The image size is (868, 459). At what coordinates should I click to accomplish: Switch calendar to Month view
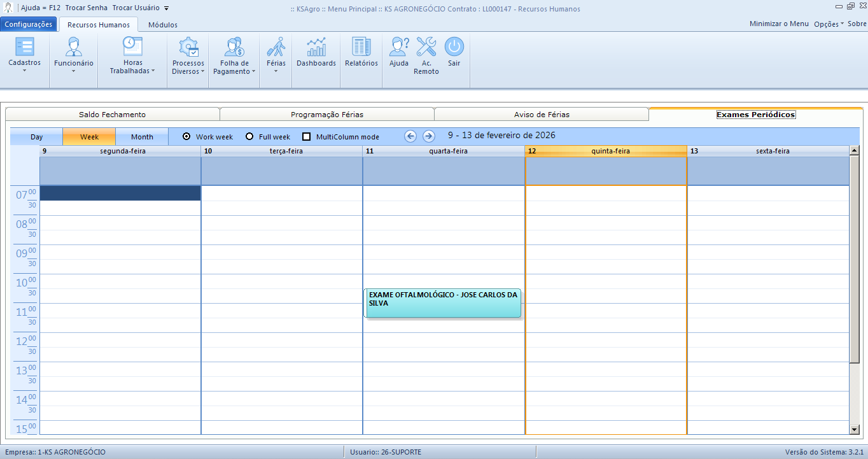(142, 137)
